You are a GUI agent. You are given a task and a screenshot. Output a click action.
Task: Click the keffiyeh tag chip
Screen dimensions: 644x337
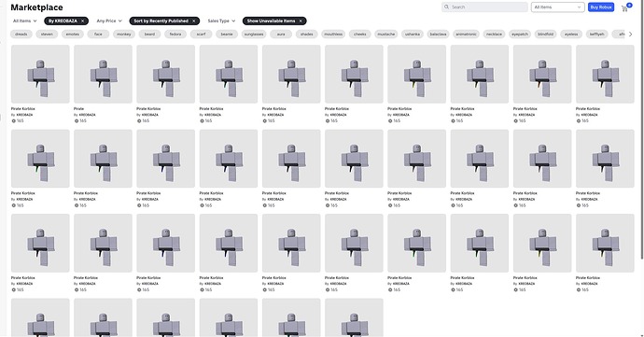point(596,35)
